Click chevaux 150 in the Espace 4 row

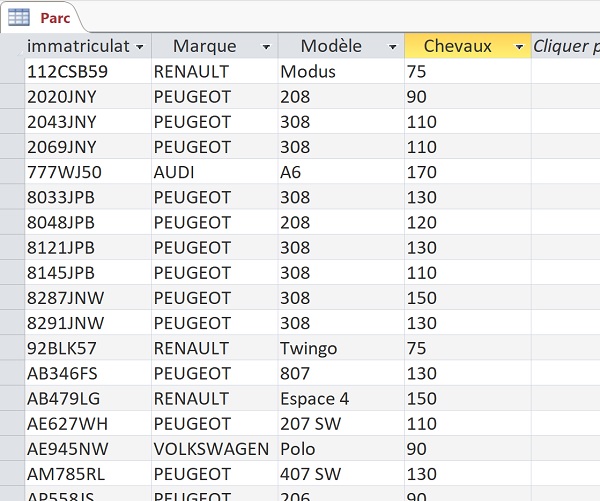tap(468, 398)
